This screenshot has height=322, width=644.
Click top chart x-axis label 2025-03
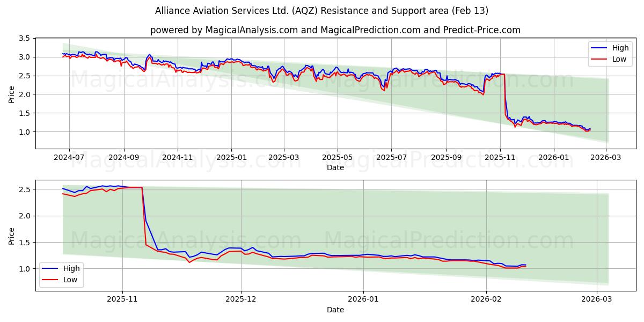[x=283, y=158]
